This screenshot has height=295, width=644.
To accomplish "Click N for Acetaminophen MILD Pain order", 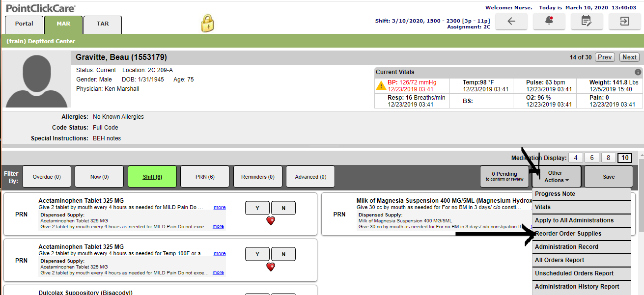I will tap(283, 208).
